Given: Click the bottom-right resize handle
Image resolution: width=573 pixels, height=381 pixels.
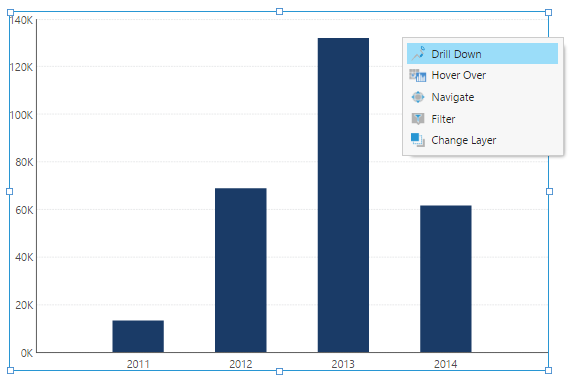Looking at the screenshot, I should tap(549, 370).
